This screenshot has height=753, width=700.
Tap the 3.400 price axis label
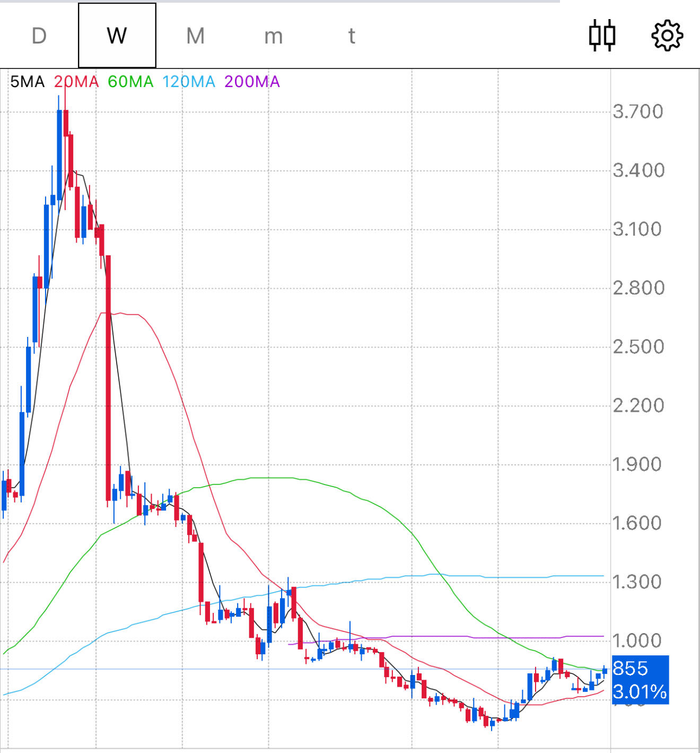[x=638, y=171]
